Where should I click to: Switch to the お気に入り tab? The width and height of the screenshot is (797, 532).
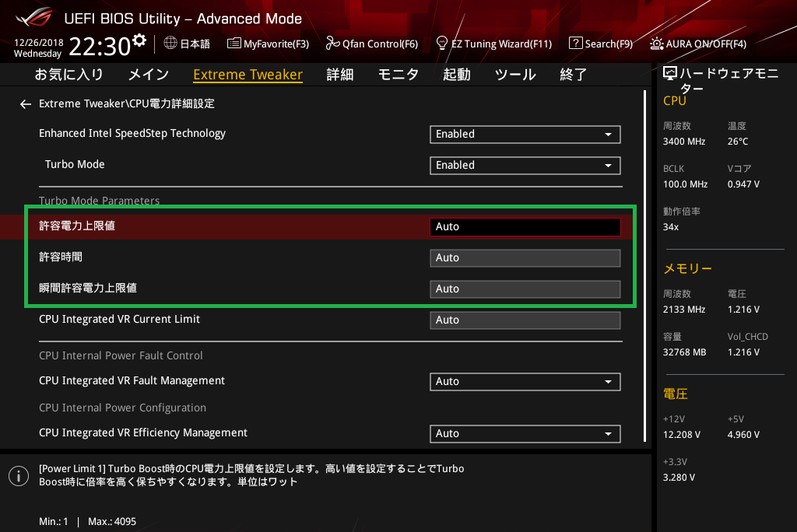tap(68, 75)
